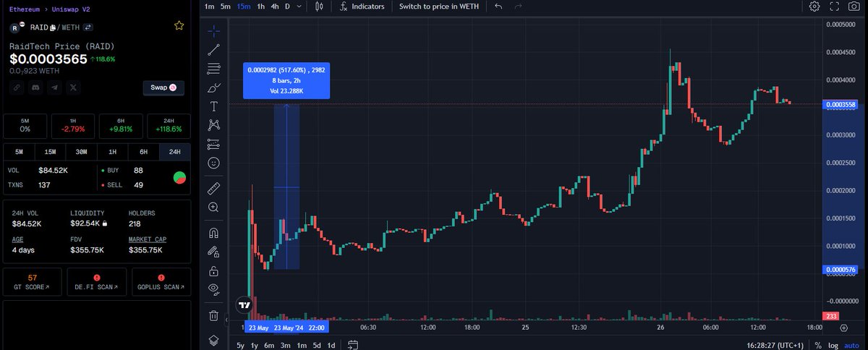Select the 1m chart interval
Image resolution: width=868 pixels, height=350 pixels.
coord(209,7)
